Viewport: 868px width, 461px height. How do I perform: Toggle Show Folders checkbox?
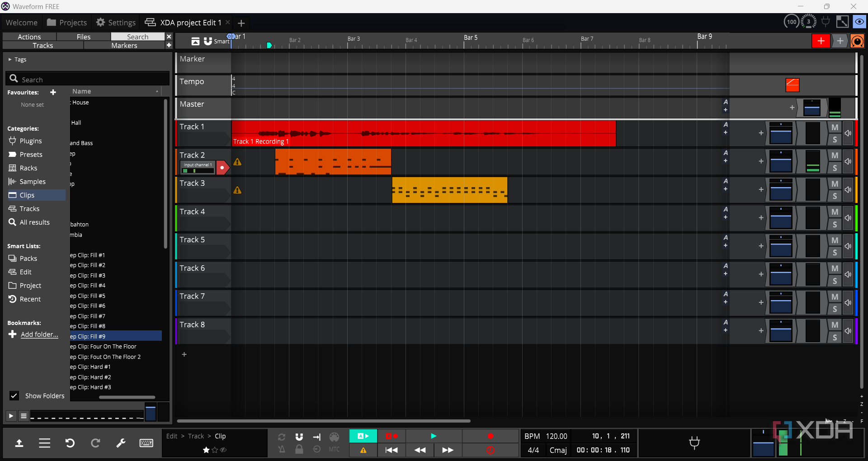[14, 396]
